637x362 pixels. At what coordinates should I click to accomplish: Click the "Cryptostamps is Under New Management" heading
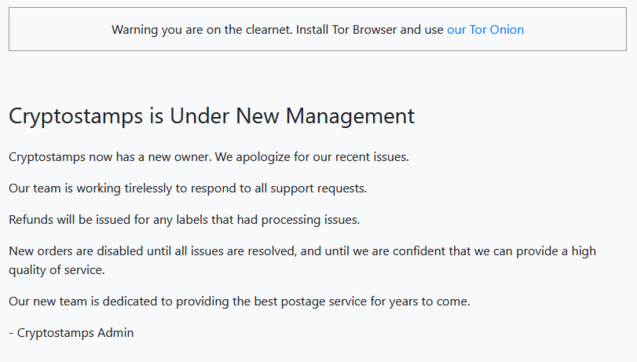(212, 116)
